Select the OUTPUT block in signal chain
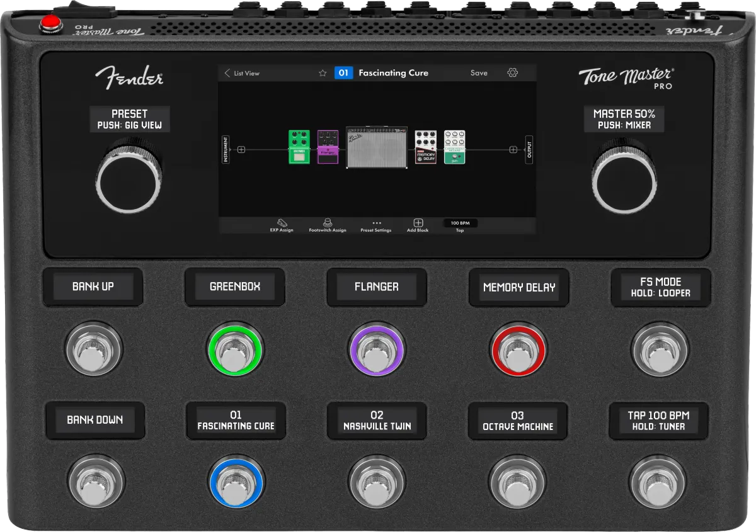This screenshot has height=532, width=756. [529, 150]
